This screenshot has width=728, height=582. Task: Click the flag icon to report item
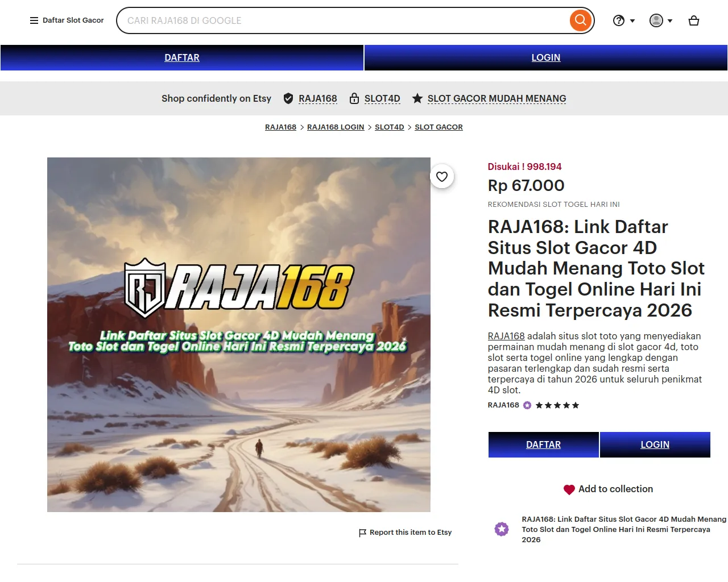click(x=362, y=533)
